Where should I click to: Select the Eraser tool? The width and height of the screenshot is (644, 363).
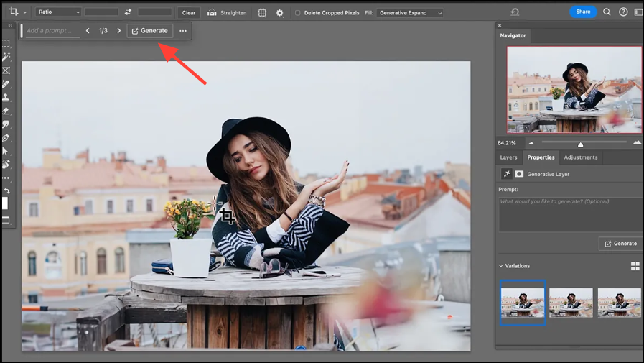click(6, 111)
